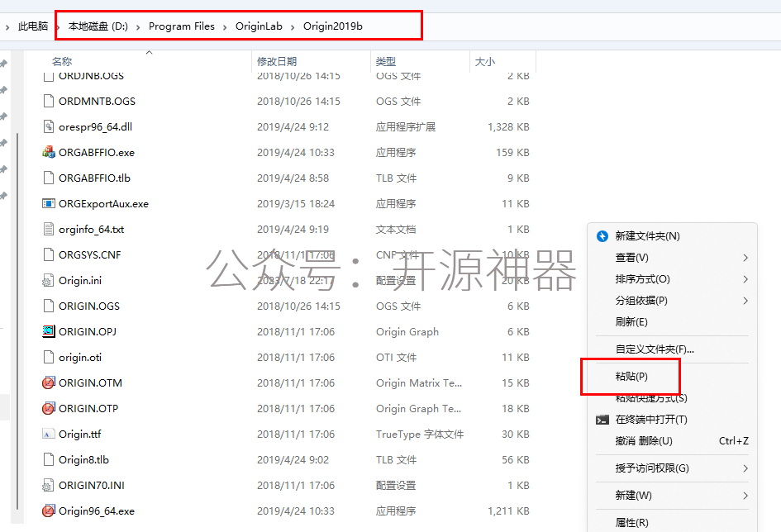Select the ORIGIN.OTP graph template icon
The image size is (781, 532).
click(48, 409)
